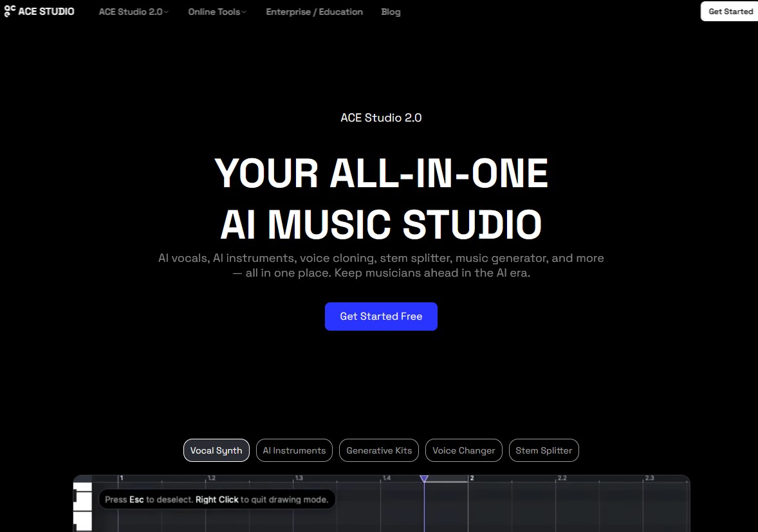
Task: Show the Stem Splitter tab
Action: 544,450
